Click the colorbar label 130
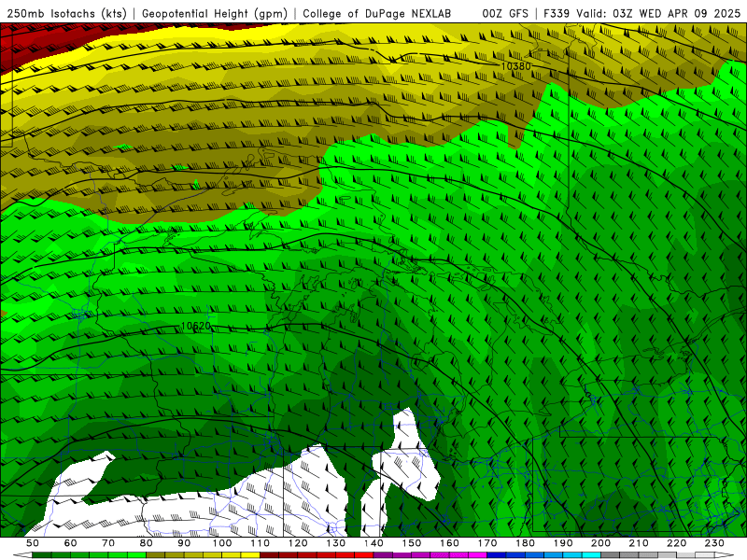Viewport: 747px width, 560px height. pos(335,543)
